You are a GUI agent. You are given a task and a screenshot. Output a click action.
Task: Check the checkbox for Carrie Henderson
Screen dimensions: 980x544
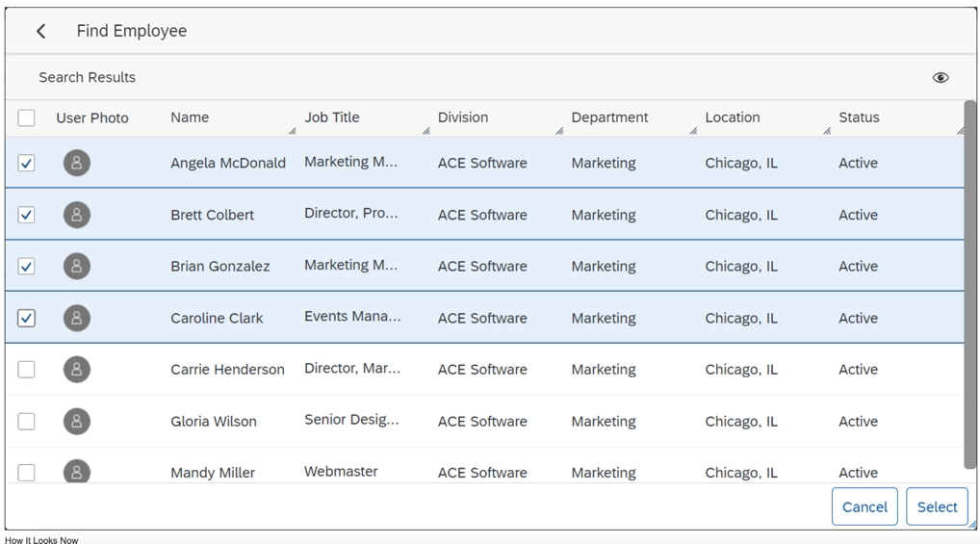tap(27, 369)
